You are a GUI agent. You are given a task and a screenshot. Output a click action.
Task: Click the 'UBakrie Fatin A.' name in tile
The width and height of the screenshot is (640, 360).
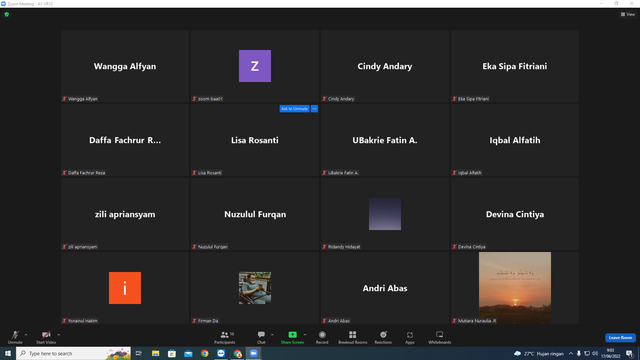[384, 140]
